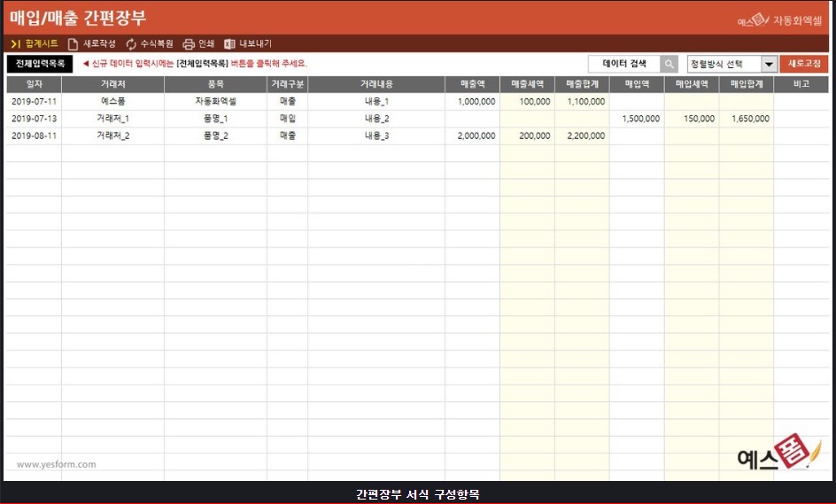This screenshot has width=836, height=504.
Task: Click the magnifier search icon
Action: [x=670, y=64]
